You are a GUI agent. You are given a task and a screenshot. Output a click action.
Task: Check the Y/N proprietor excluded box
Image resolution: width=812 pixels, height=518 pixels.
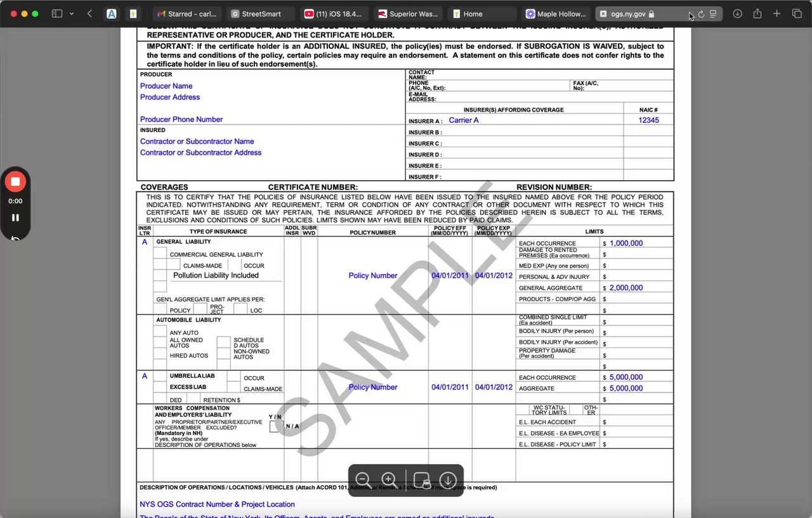(277, 426)
